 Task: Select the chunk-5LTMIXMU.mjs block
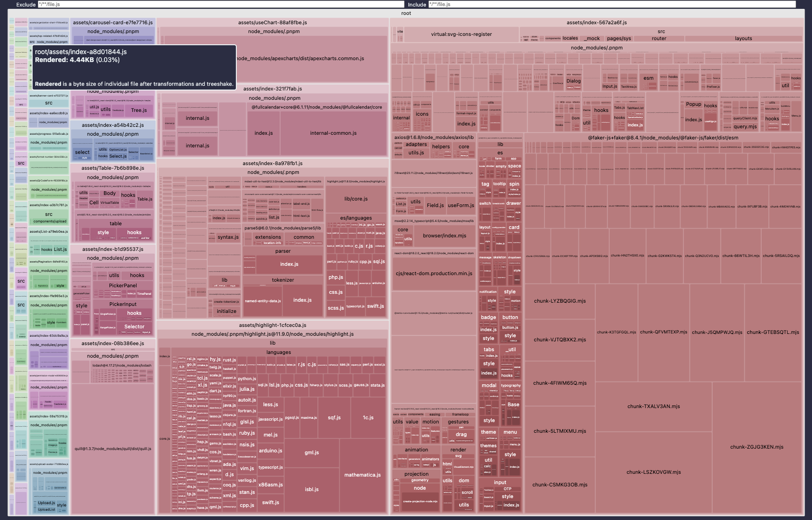click(560, 431)
